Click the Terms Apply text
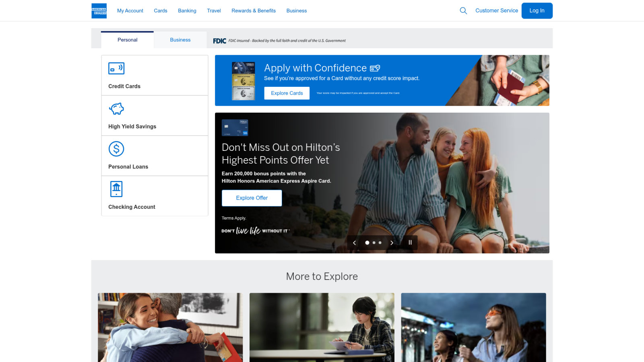The image size is (644, 362). point(234,218)
